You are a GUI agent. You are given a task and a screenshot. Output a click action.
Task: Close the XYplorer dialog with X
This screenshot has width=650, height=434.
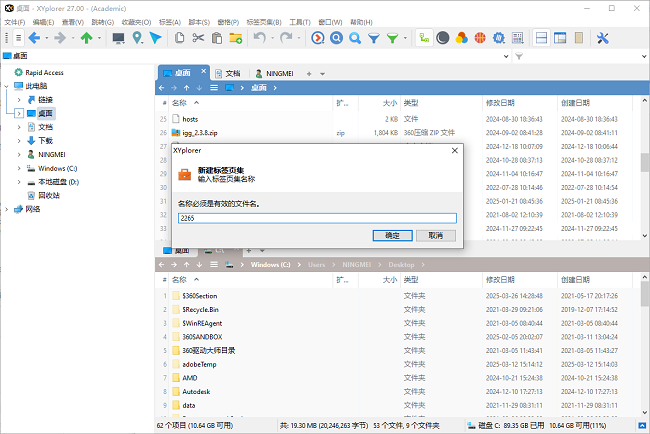pyautogui.click(x=455, y=150)
